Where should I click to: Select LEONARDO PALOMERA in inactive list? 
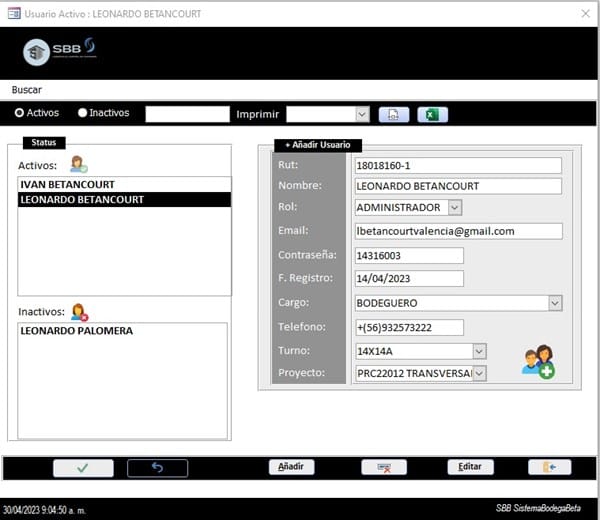point(122,331)
